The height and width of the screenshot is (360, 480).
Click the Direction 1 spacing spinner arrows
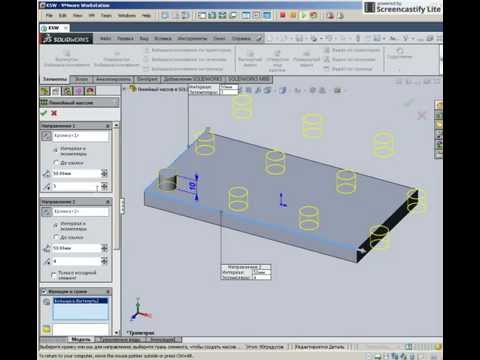pos(104,173)
